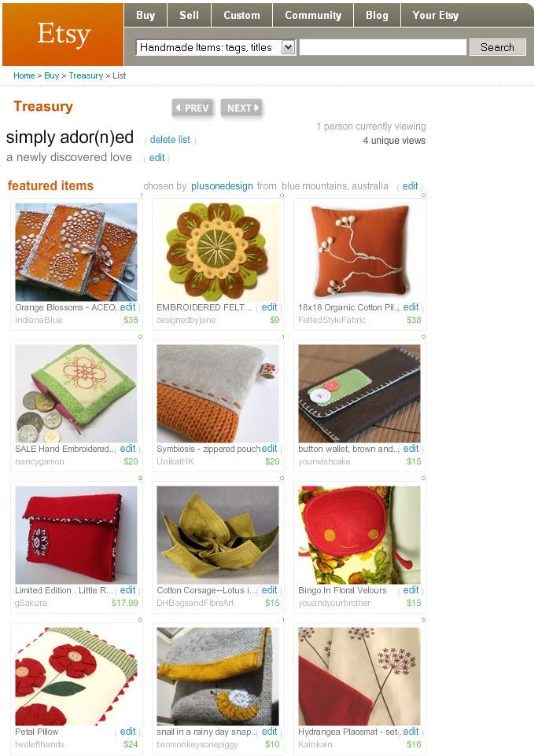Screen dimensions: 538x756
Task: Open the Petal Pillow thumbnail
Action: point(76,676)
